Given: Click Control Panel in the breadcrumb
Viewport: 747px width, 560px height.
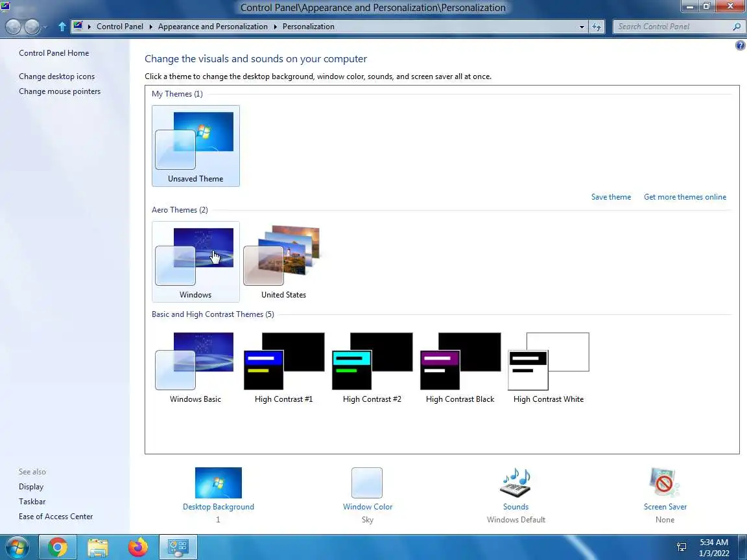Looking at the screenshot, I should pyautogui.click(x=119, y=27).
